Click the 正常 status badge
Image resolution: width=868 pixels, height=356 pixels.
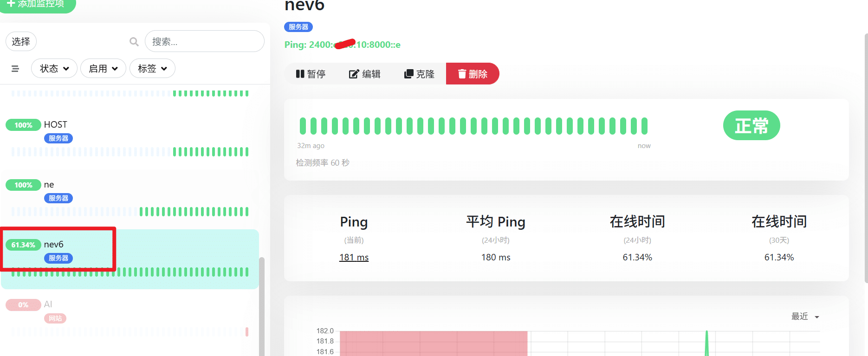[751, 125]
